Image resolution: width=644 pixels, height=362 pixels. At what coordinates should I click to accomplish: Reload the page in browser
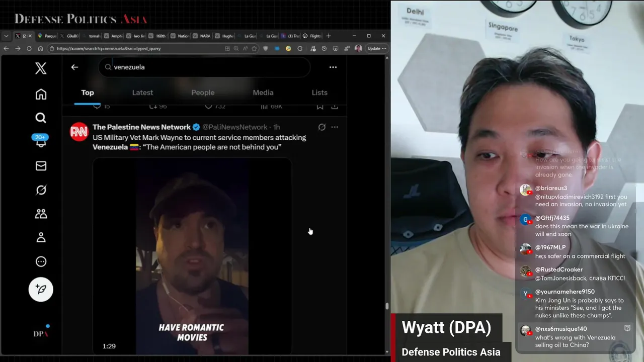tap(29, 49)
